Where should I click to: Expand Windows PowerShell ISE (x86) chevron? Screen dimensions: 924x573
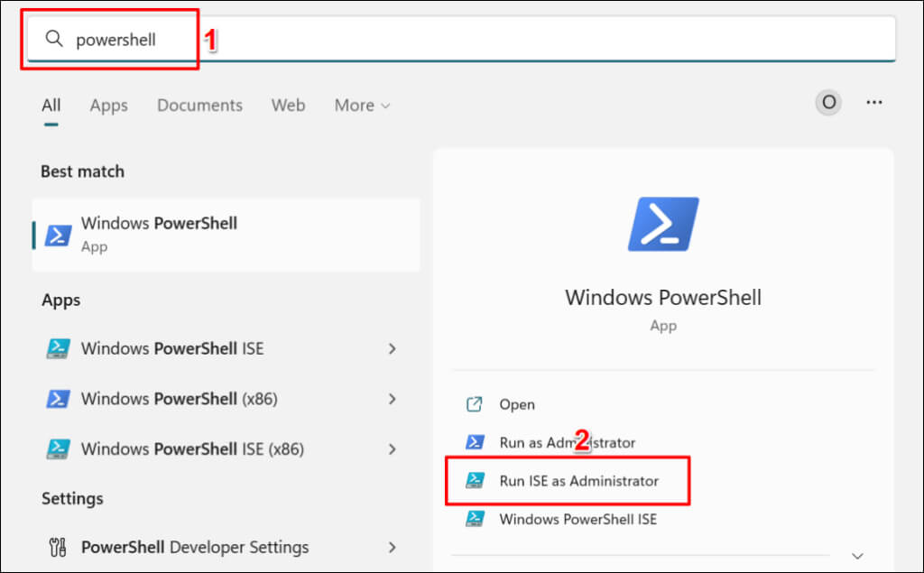coord(393,448)
